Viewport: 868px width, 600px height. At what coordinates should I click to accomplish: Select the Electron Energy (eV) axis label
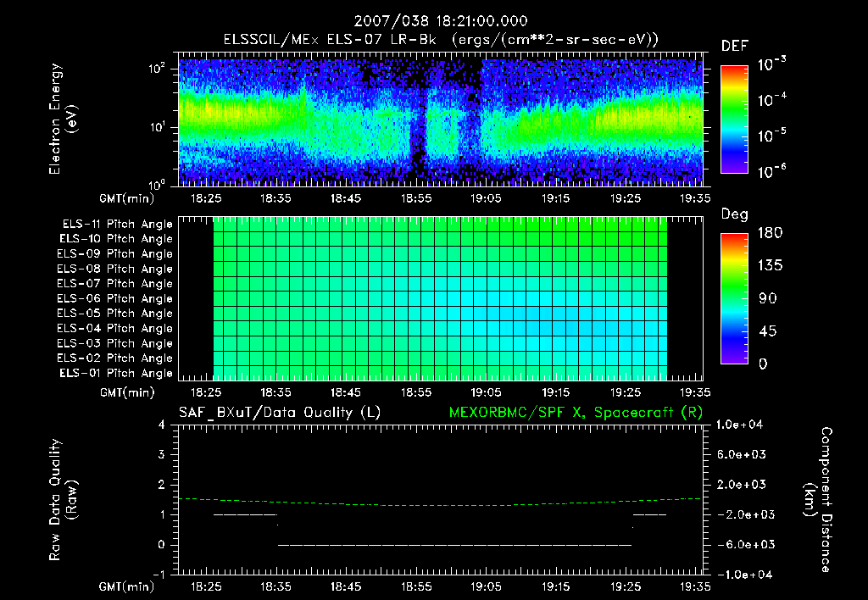click(x=63, y=119)
